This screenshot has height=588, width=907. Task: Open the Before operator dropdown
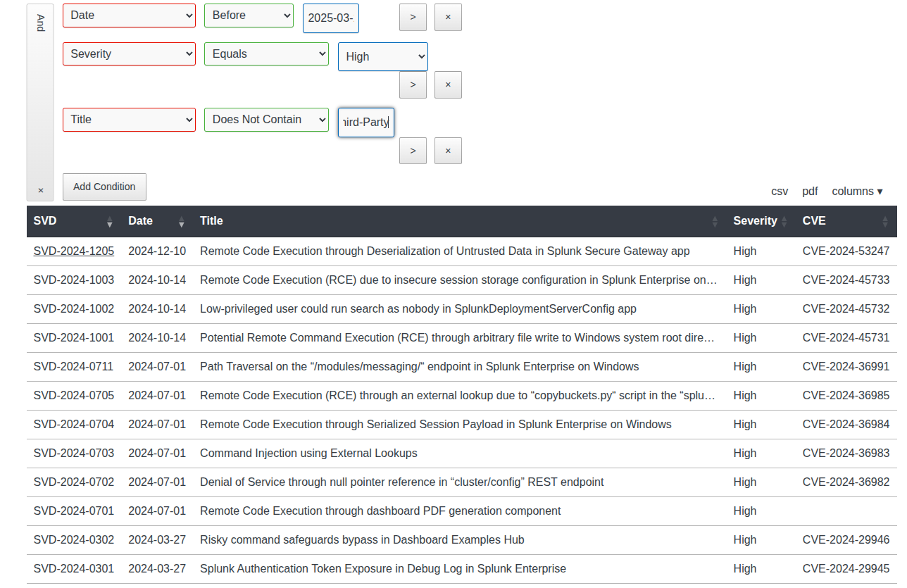coord(249,15)
